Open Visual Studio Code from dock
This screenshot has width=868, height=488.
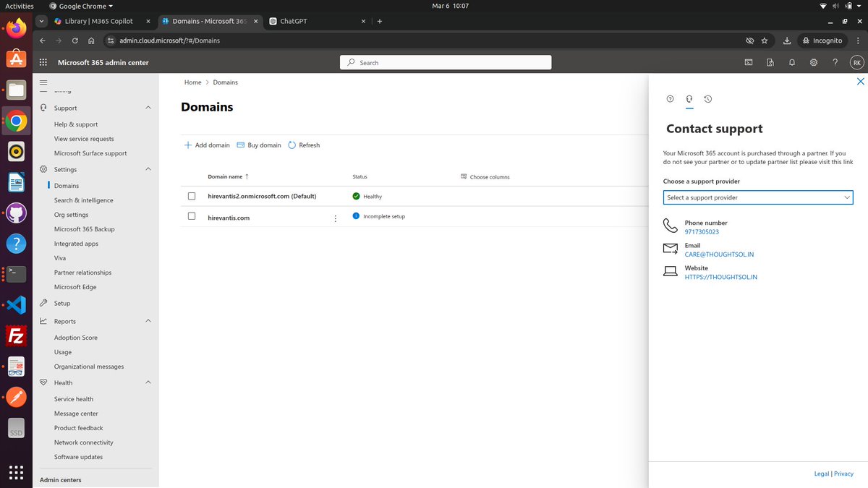pos(16,305)
